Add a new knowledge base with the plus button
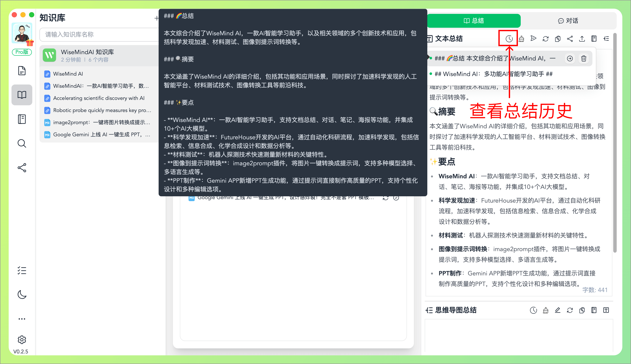This screenshot has height=364, width=631. pos(156,18)
